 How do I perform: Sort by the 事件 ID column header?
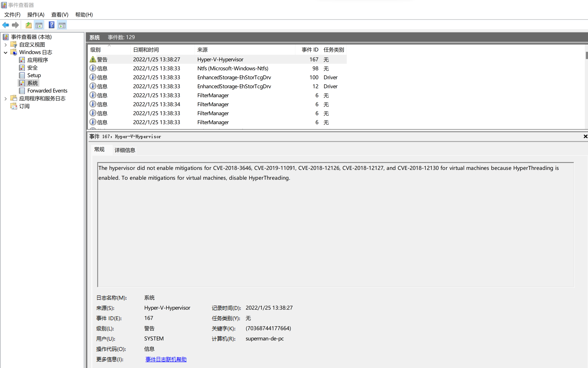point(310,50)
